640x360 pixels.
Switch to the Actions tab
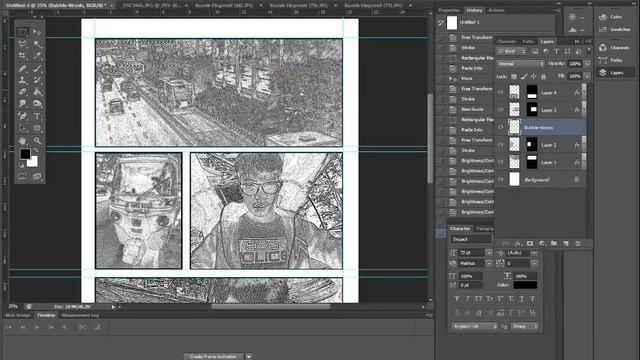[x=496, y=10]
